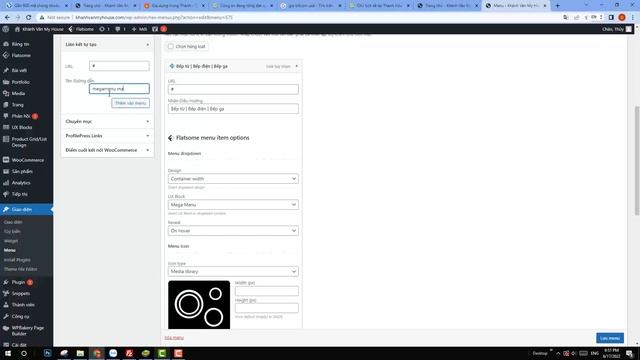The image size is (640, 360).
Task: Open Flatsome menu in admin bar
Action: coord(81,29)
